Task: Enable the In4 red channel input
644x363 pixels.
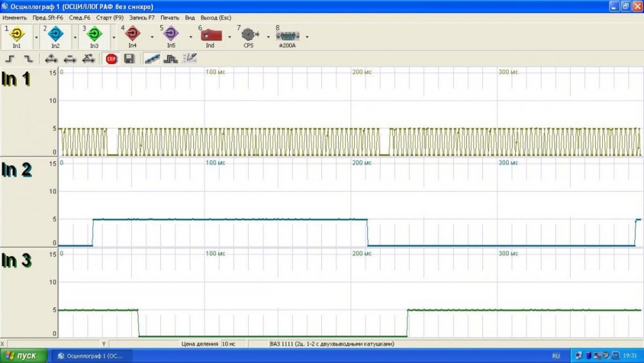Action: point(132,35)
